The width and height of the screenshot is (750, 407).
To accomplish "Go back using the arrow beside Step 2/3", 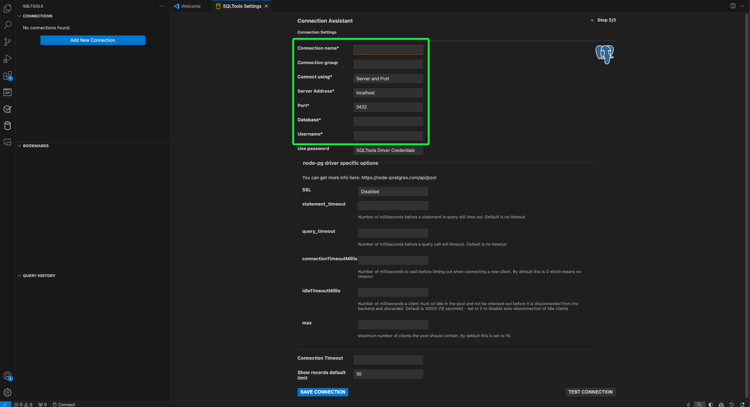I will pos(592,21).
